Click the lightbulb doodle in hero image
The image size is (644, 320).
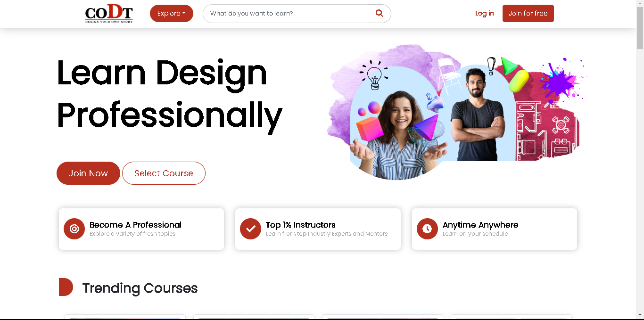pyautogui.click(x=374, y=75)
